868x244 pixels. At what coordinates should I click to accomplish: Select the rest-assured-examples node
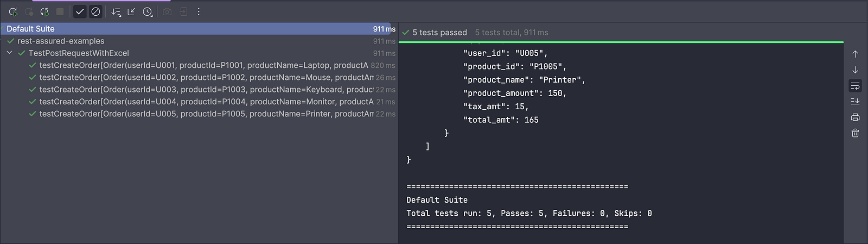coord(61,41)
